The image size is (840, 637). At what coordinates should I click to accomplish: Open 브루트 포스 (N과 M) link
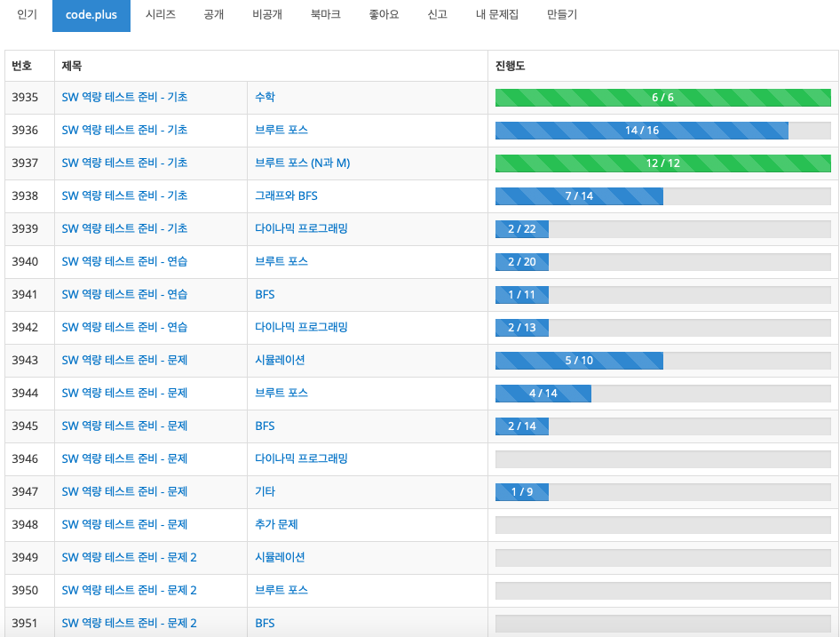click(302, 163)
